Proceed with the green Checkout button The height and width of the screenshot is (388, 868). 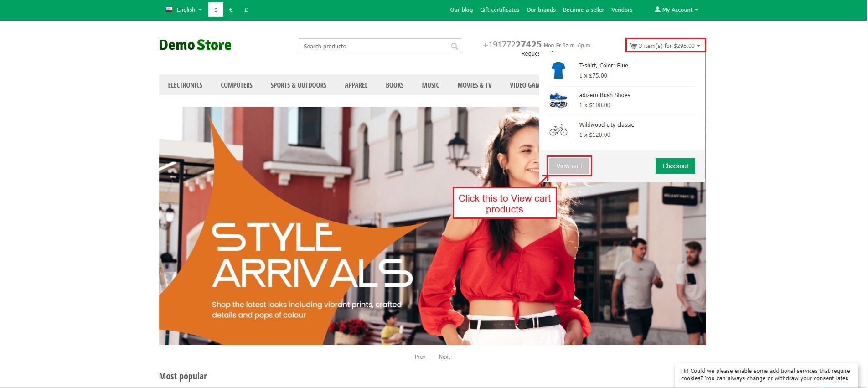(x=675, y=166)
